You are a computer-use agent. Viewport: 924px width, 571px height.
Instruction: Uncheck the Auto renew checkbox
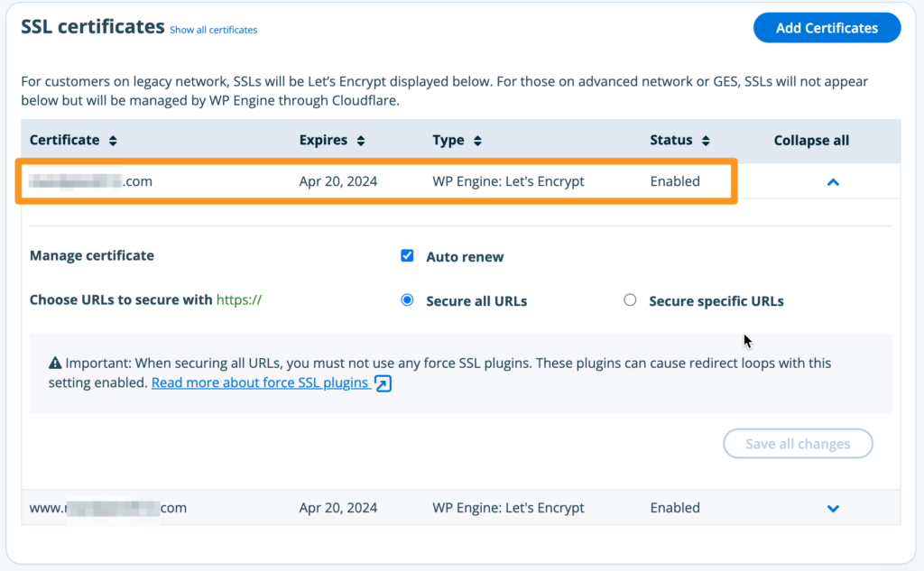(407, 256)
